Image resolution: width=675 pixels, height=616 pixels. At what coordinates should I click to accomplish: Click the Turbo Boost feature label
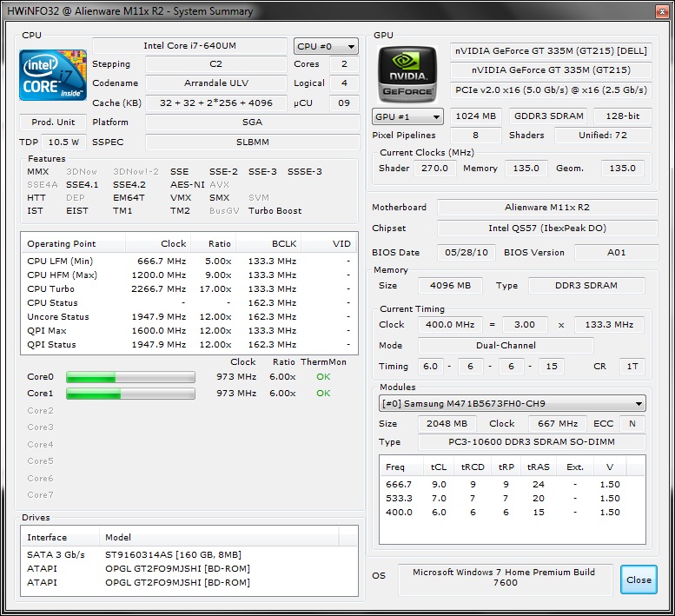pyautogui.click(x=275, y=211)
